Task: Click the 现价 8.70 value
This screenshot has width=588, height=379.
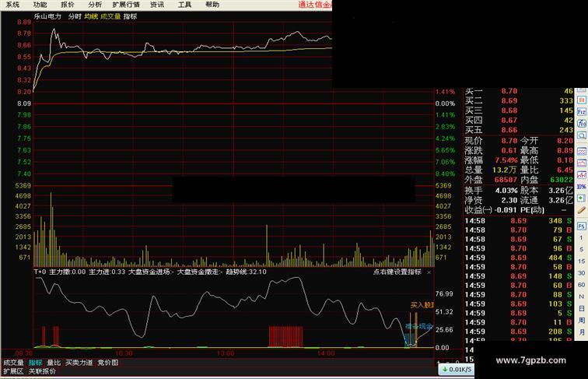Action: pos(509,141)
